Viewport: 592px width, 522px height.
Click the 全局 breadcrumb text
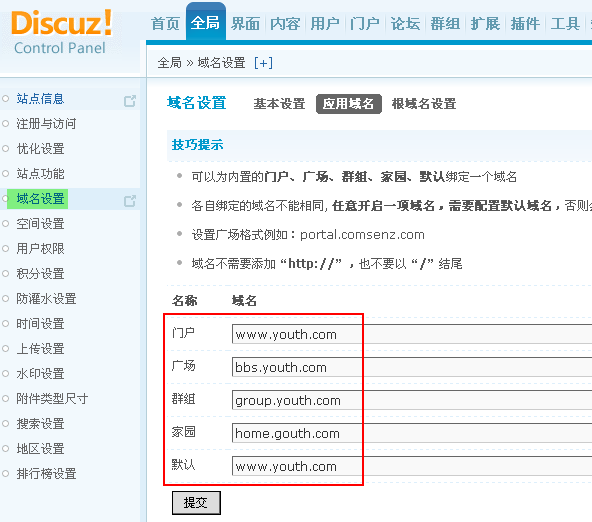[170, 63]
